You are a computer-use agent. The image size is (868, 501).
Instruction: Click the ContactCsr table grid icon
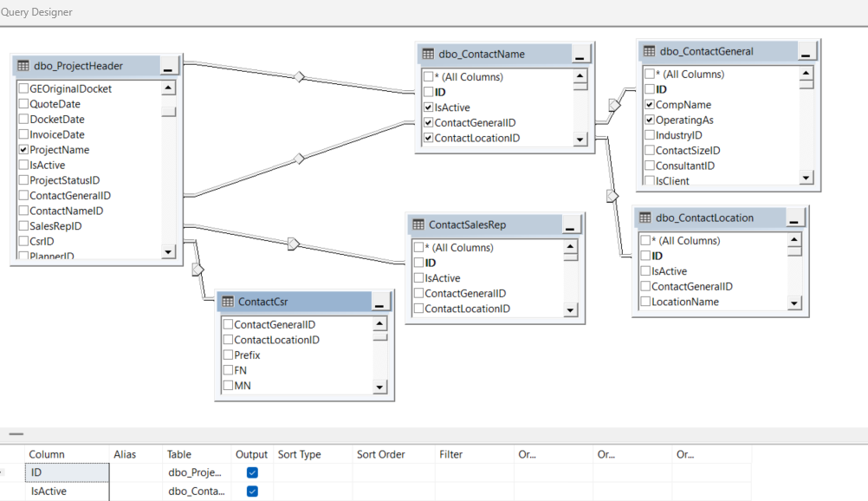tap(228, 302)
